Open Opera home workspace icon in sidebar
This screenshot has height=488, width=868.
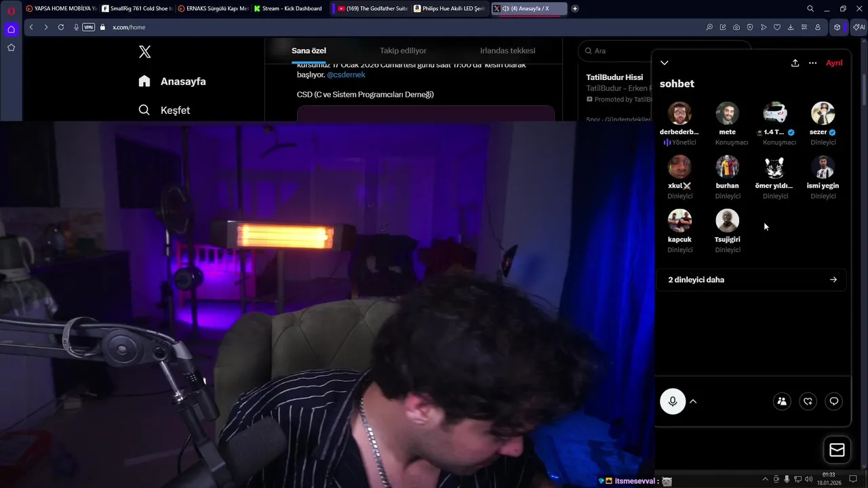[x=11, y=29]
